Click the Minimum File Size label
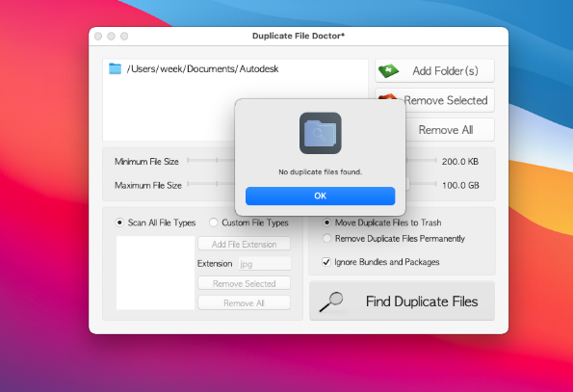Image resolution: width=573 pixels, height=392 pixels. pos(146,162)
